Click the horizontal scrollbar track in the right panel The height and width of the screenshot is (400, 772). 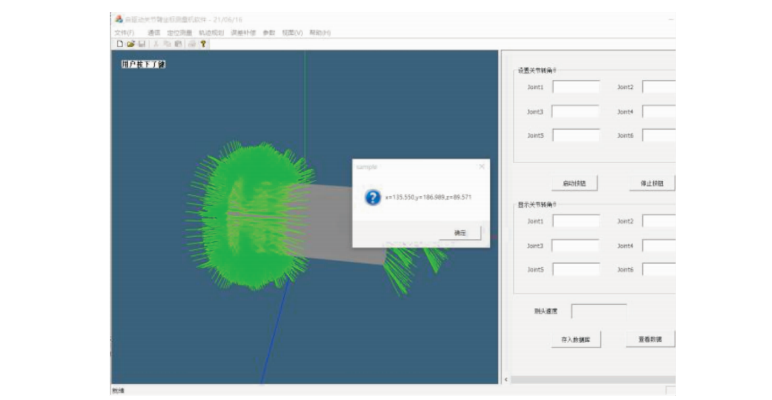(x=593, y=379)
